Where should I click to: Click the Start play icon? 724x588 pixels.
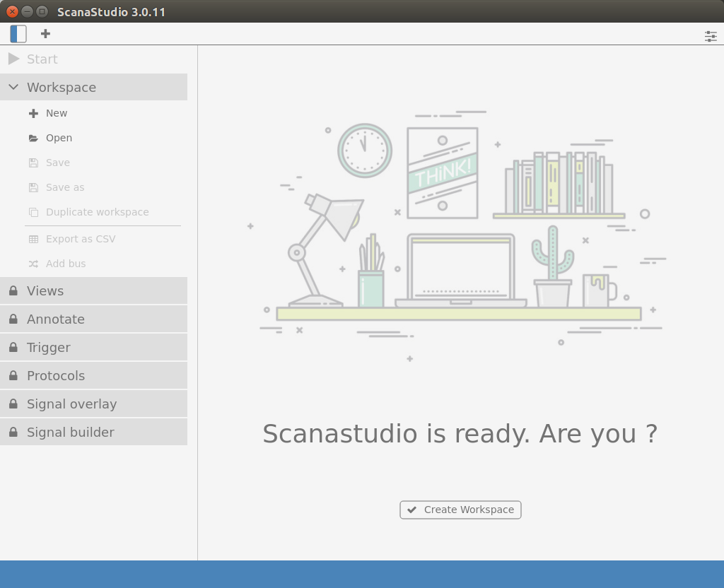(14, 59)
